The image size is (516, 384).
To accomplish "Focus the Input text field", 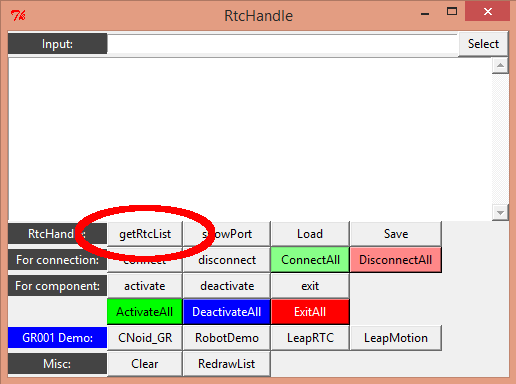I will pyautogui.click(x=283, y=44).
